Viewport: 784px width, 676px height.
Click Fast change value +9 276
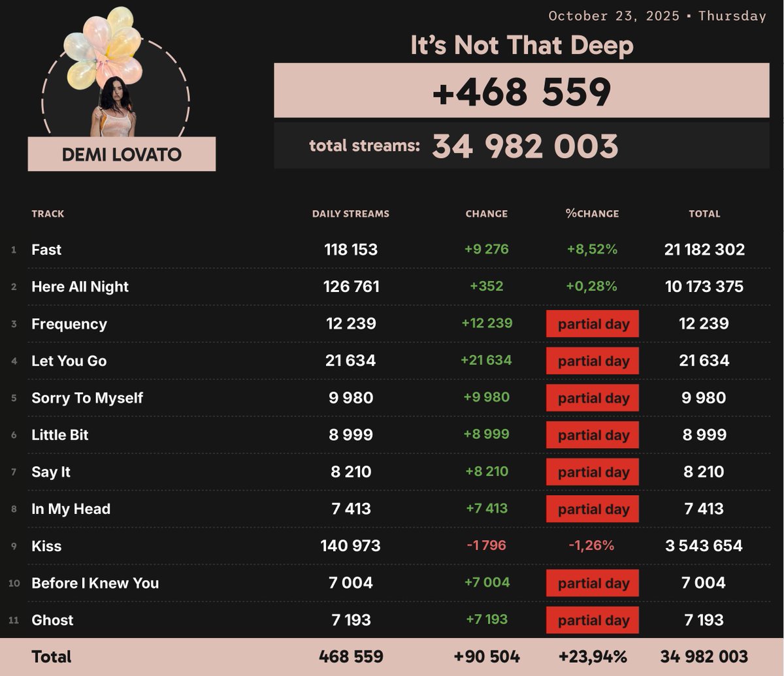click(487, 249)
